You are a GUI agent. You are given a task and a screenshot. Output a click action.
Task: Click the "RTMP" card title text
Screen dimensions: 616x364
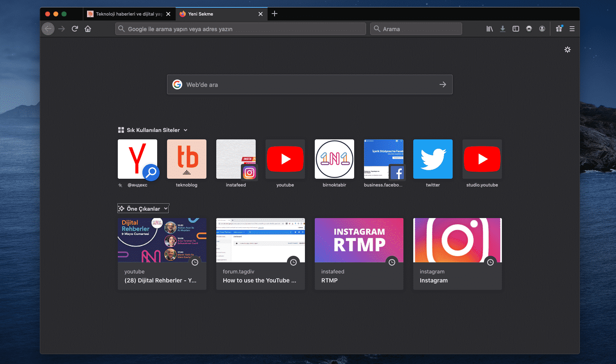(330, 280)
